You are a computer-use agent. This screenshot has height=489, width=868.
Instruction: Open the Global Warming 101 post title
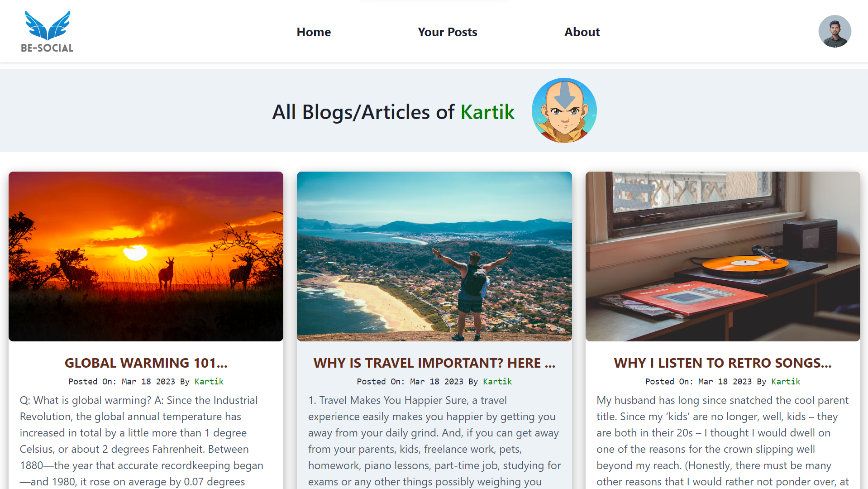tap(146, 363)
